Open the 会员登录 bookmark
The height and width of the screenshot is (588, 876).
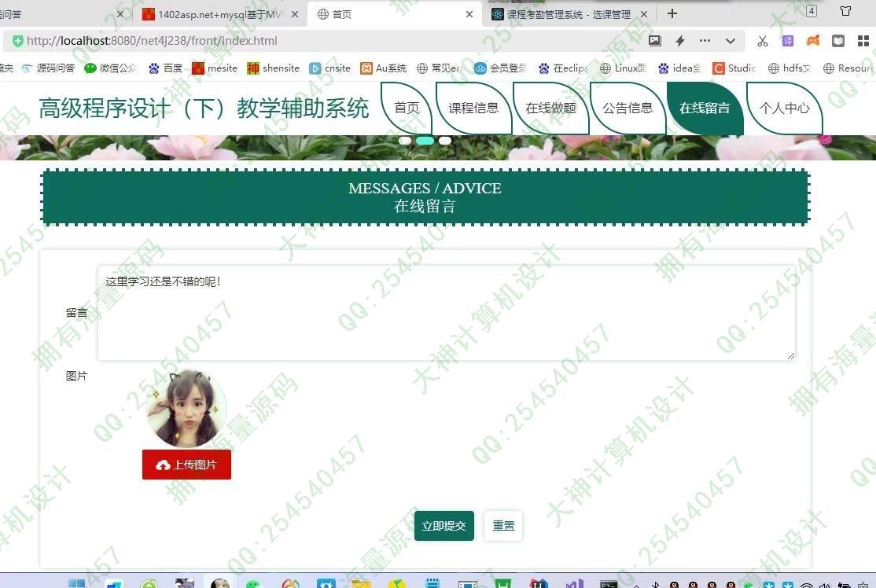pos(501,68)
